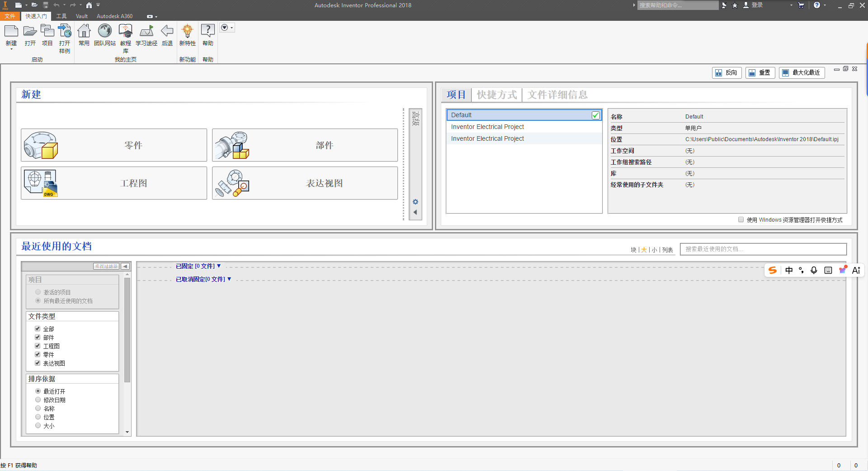
Task: Create a 表达视图 presentation
Action: tap(305, 183)
